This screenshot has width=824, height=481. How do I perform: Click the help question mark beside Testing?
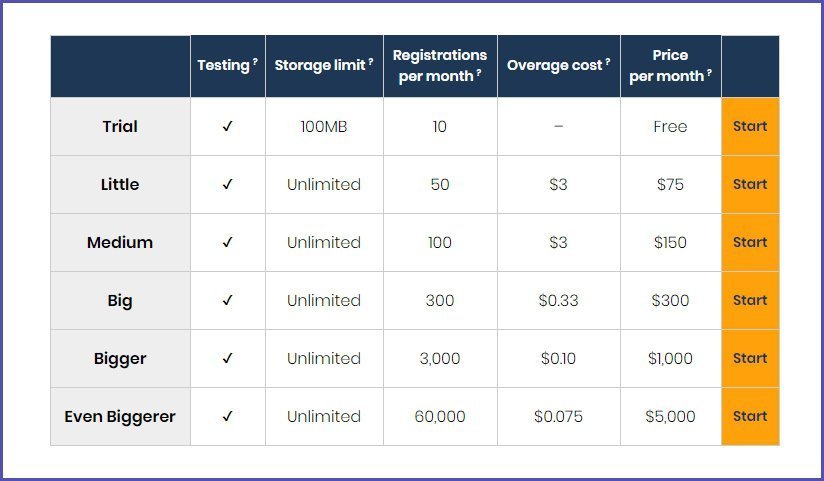pos(255,62)
